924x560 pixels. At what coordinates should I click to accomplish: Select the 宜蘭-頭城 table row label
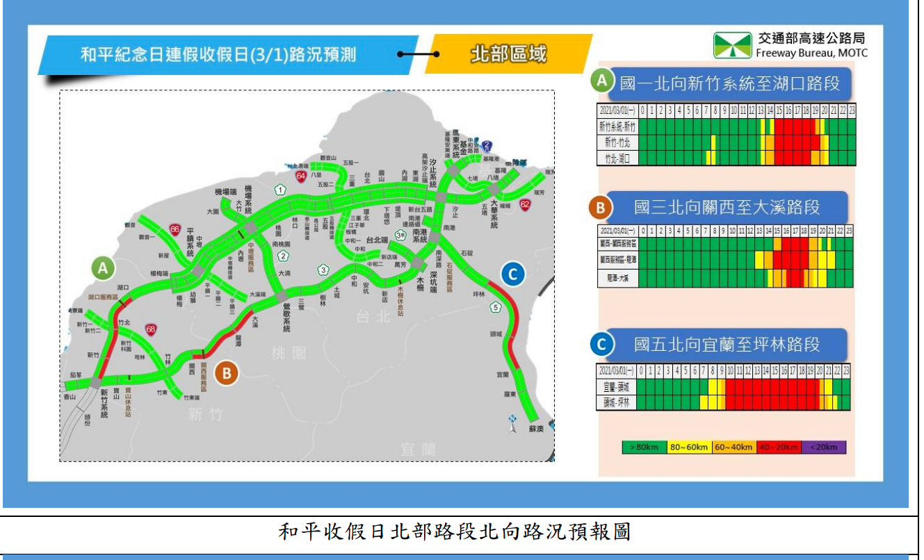click(617, 386)
